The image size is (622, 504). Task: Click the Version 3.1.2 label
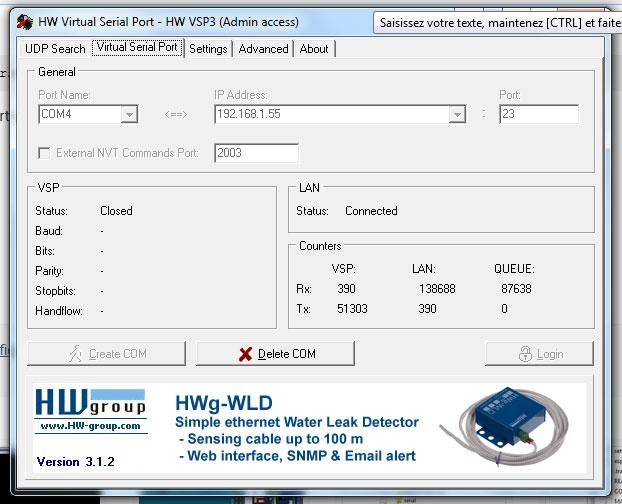75,462
